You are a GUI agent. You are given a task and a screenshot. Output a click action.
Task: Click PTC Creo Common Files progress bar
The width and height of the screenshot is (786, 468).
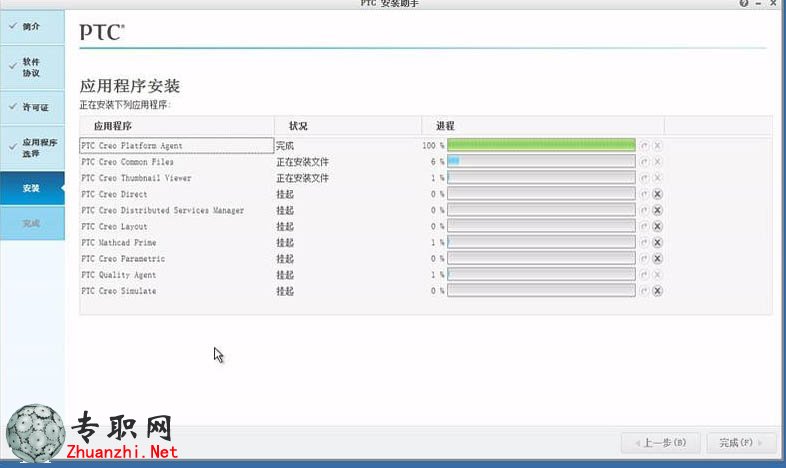pyautogui.click(x=541, y=161)
